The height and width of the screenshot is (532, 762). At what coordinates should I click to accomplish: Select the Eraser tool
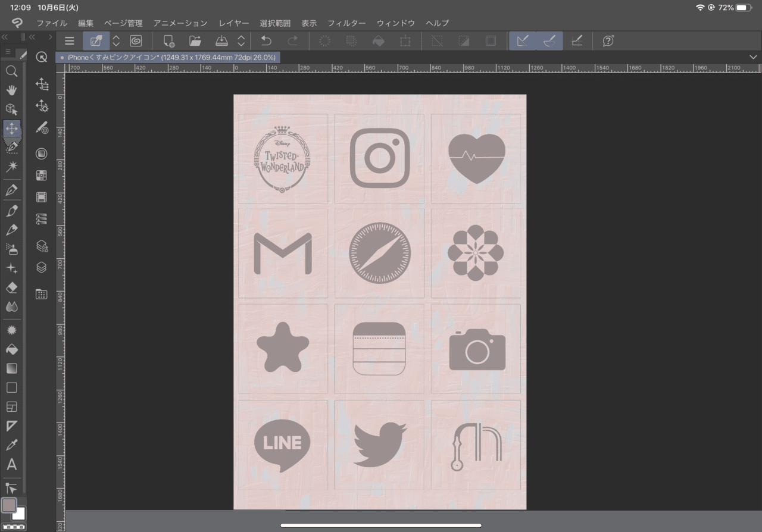pyautogui.click(x=11, y=288)
